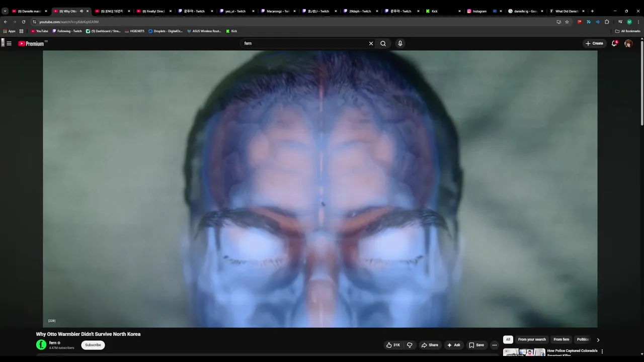The height and width of the screenshot is (362, 644).
Task: Open Apps bookmark shortcut
Action: coord(9,31)
